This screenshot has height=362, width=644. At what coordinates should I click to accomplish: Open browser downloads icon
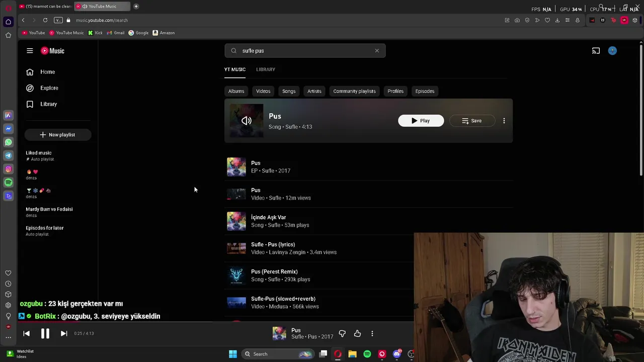[557, 20]
